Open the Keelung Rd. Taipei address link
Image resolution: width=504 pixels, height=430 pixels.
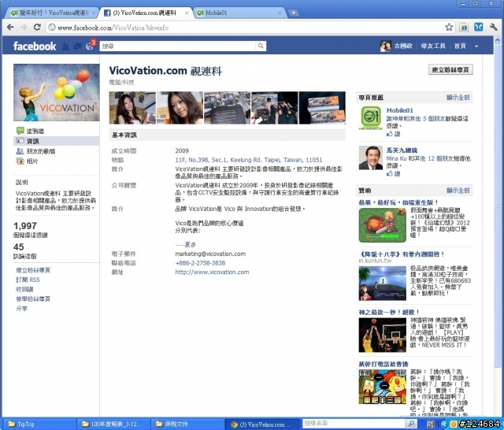click(249, 160)
